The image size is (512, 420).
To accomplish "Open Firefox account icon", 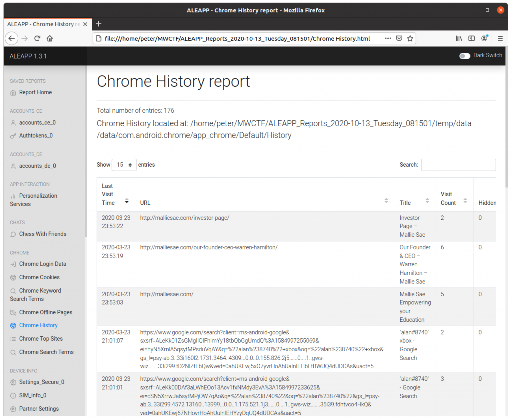I will 485,38.
